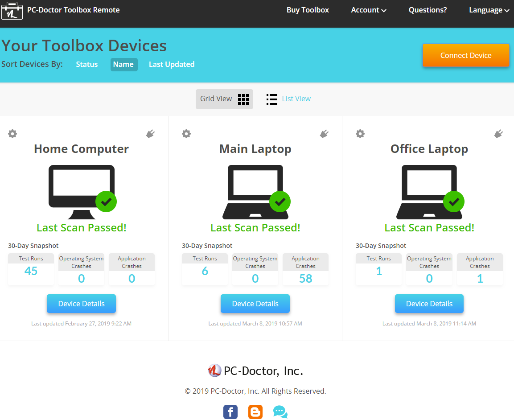The width and height of the screenshot is (514, 420).
Task: Click the Main Laptop device name
Action: (255, 149)
